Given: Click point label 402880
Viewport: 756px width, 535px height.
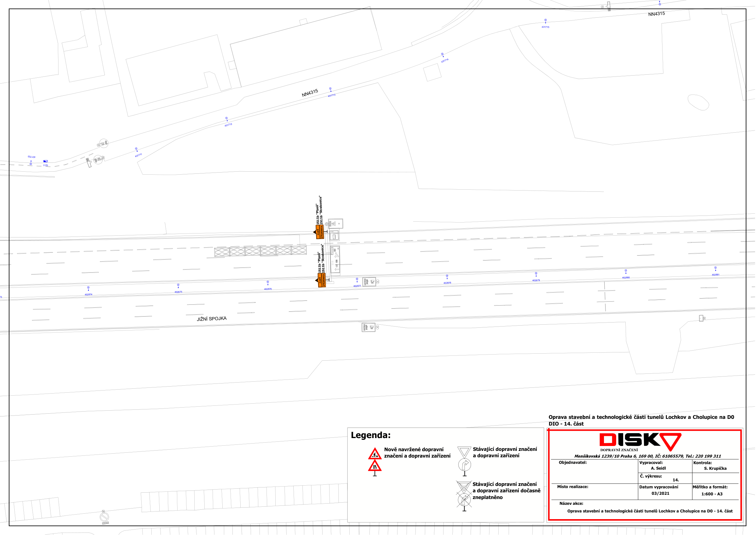Looking at the screenshot, I should click(626, 277).
